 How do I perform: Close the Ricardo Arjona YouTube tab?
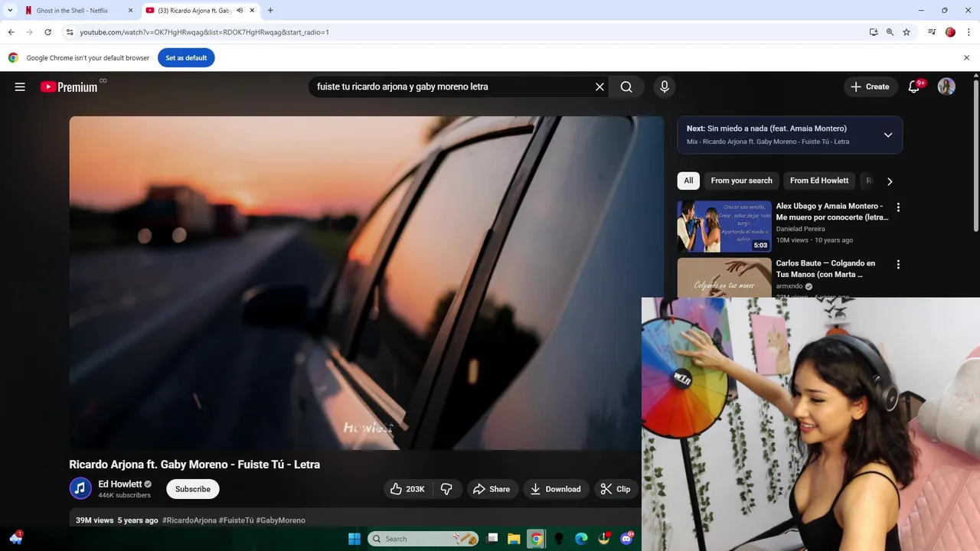click(252, 11)
